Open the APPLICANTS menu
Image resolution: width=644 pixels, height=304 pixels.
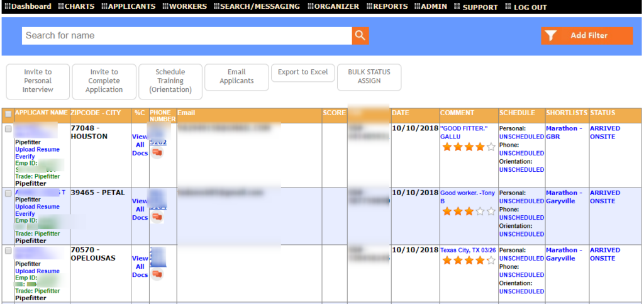[128, 6]
